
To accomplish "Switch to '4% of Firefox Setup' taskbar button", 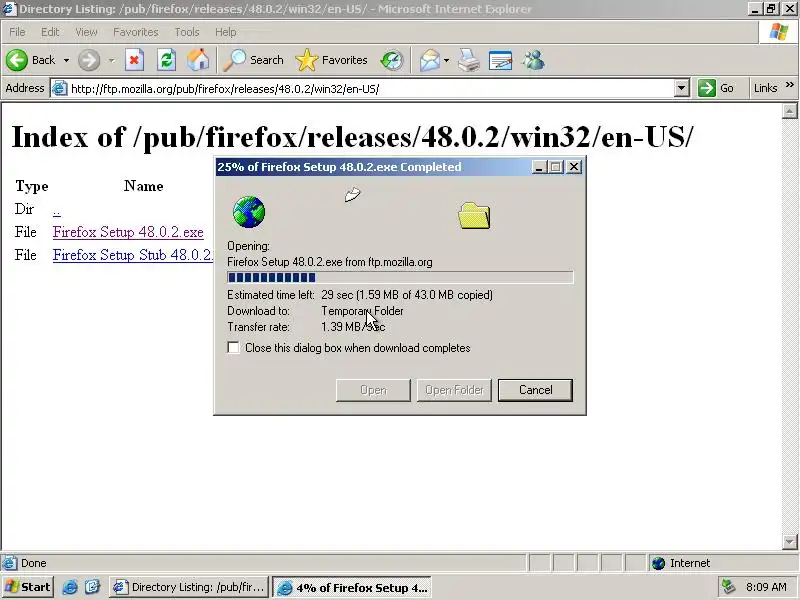I will pyautogui.click(x=352, y=588).
